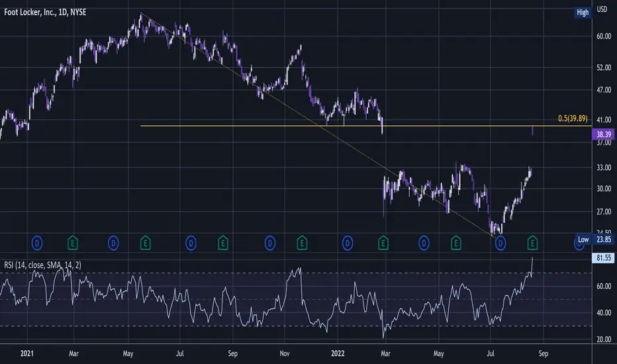Click the dividend D marker in mid-April 2022
This screenshot has width=617, height=364.
click(424, 243)
